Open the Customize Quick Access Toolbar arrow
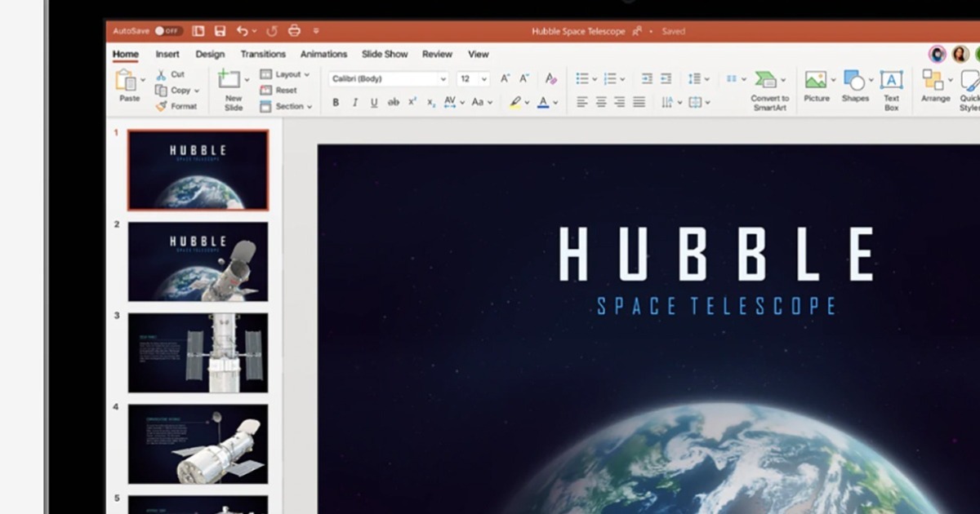This screenshot has width=980, height=514. [x=316, y=32]
